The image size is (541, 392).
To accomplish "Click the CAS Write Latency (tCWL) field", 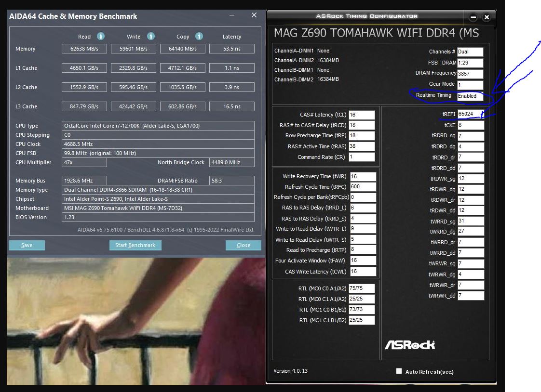I will point(363,272).
